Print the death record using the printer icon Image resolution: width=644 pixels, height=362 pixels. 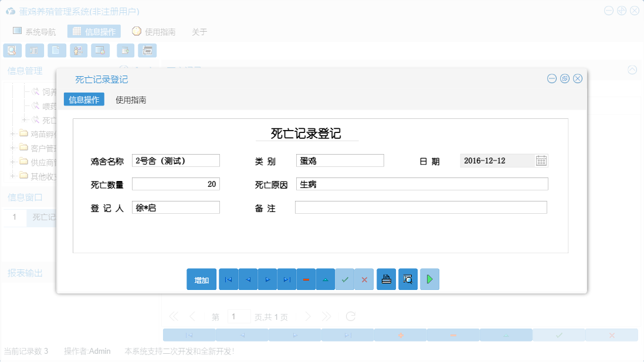point(386,279)
